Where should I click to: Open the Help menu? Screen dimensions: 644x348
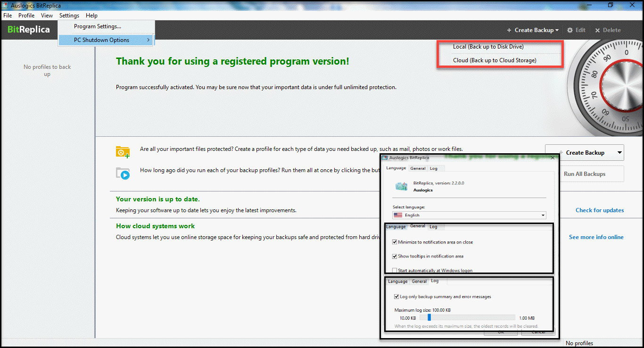point(91,16)
